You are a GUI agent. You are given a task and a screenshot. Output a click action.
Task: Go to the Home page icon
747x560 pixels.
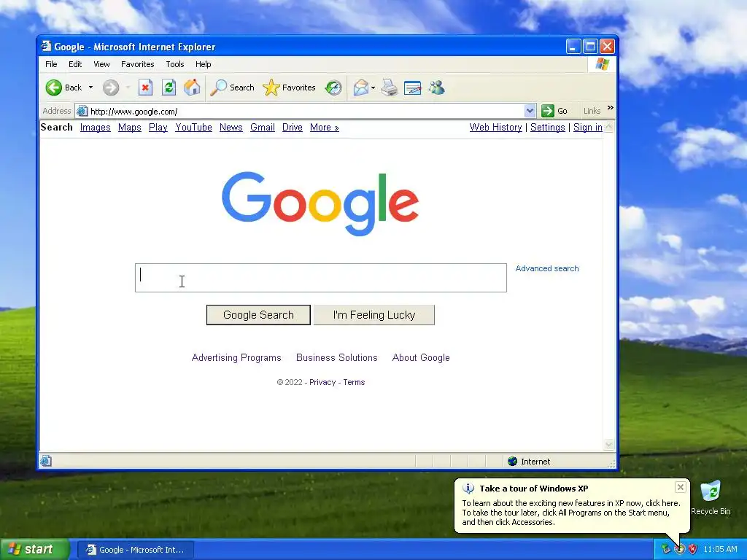coord(192,87)
